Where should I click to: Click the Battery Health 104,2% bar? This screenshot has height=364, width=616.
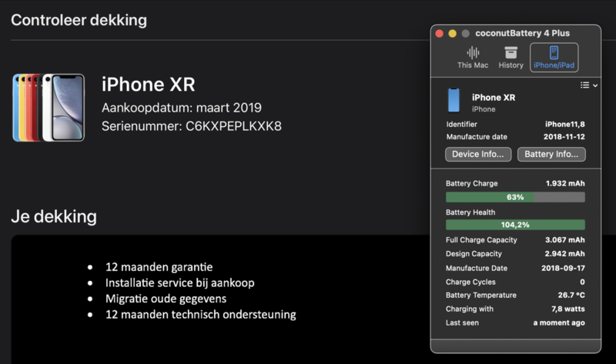(515, 225)
